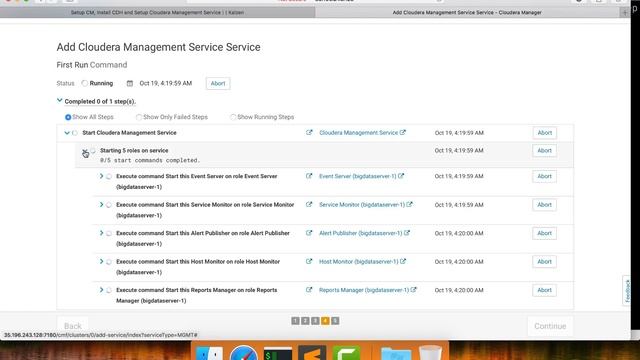This screenshot has width=640, height=360.
Task: Open Trash in the dock
Action: [x=430, y=353]
